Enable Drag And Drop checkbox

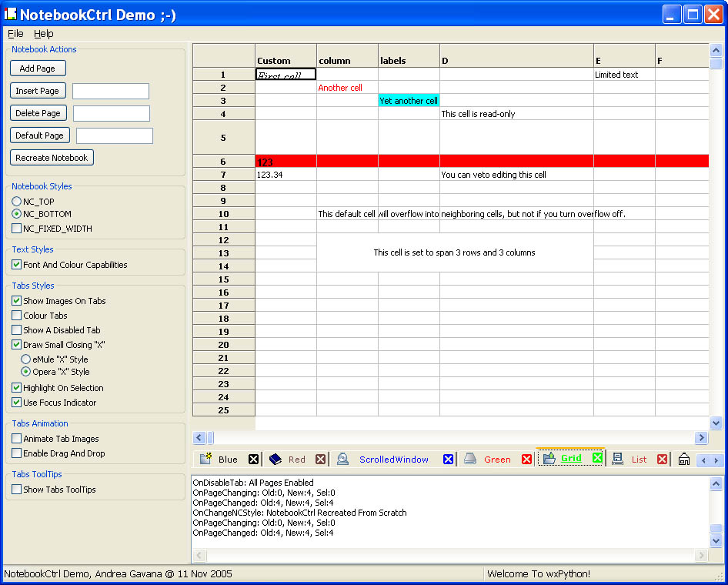[17, 454]
